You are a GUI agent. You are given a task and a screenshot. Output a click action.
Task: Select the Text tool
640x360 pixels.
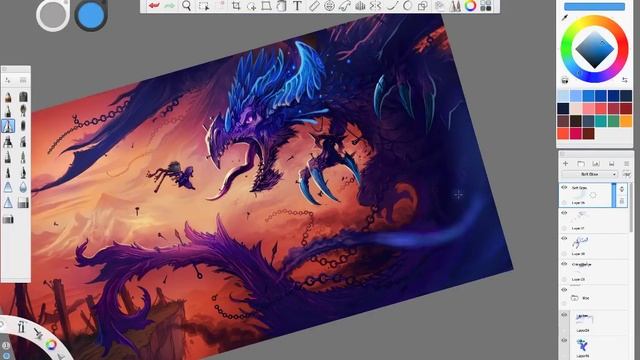298,6
